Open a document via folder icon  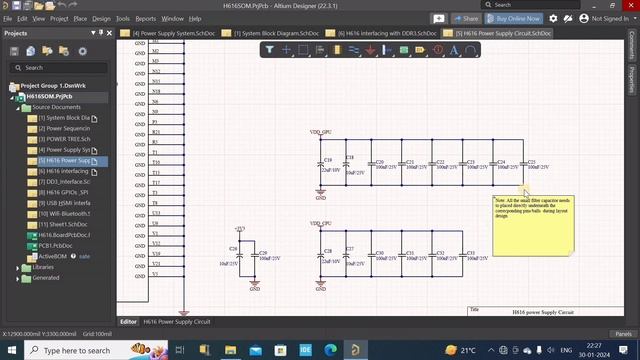point(39,5)
